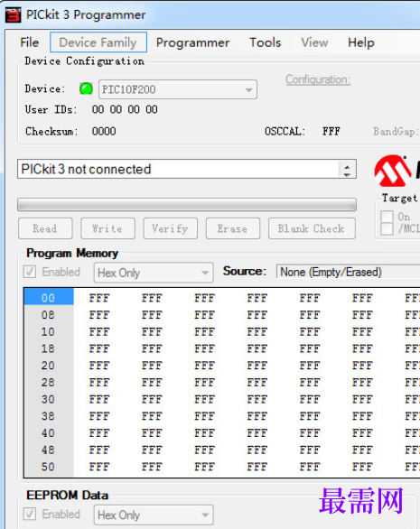The height and width of the screenshot is (529, 420).
Task: Open the View menu
Action: click(x=314, y=42)
